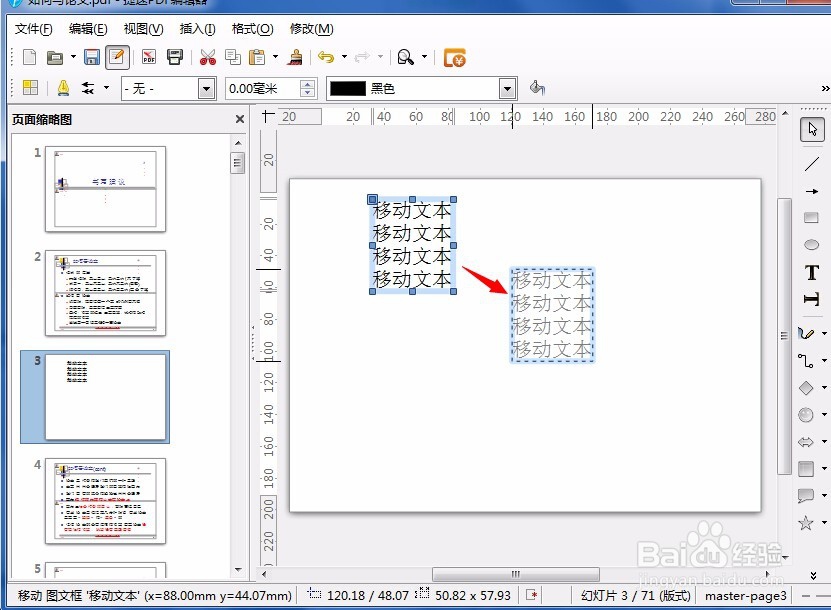Click the Open file folder icon

[x=55, y=57]
